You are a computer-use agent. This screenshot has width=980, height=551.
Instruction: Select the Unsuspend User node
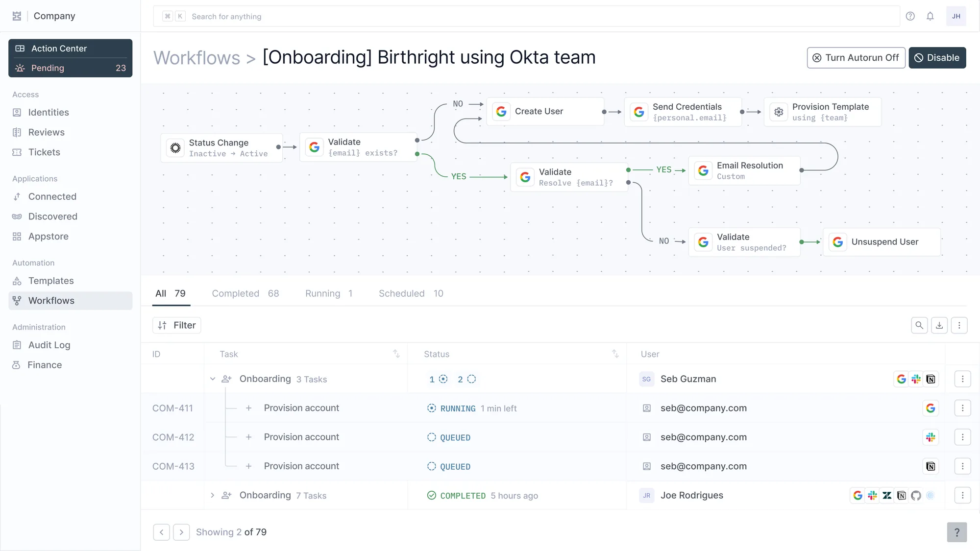882,242
